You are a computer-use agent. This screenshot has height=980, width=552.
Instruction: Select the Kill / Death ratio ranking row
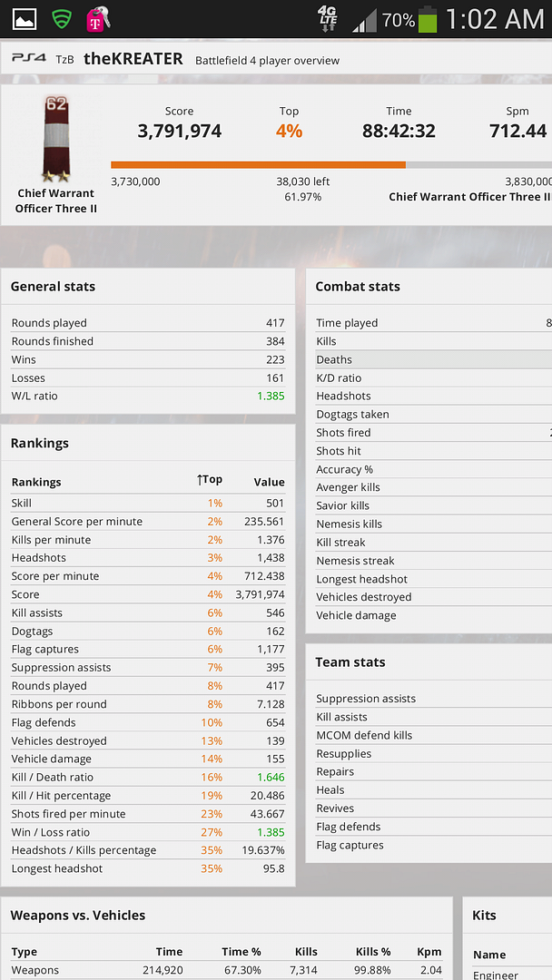(x=147, y=777)
